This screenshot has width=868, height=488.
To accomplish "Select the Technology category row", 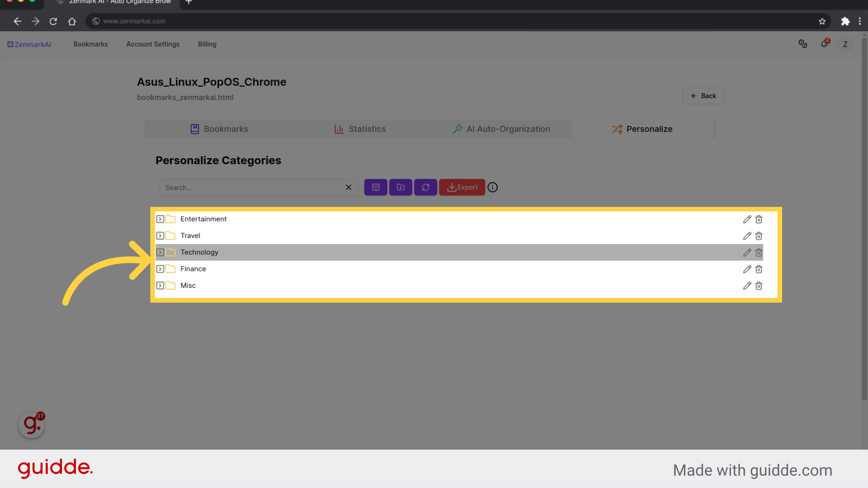I will point(459,252).
